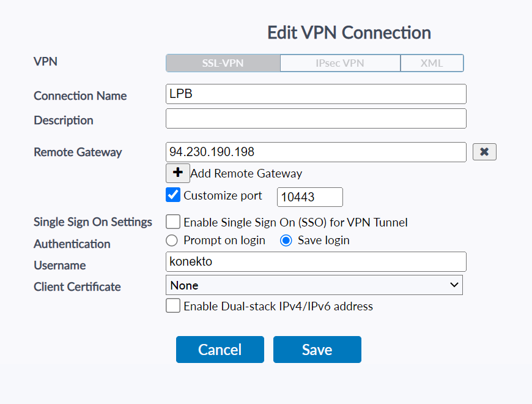Click the plus icon to add gateway
532x404 pixels.
tap(178, 173)
